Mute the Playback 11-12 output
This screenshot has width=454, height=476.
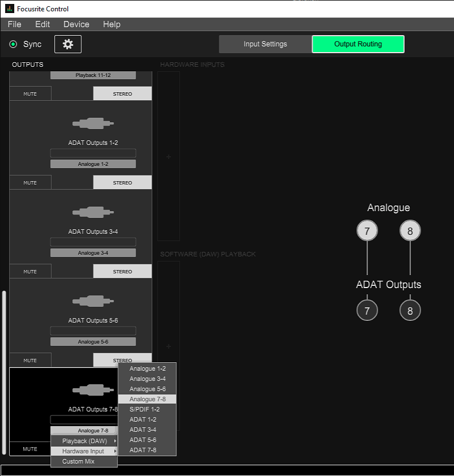click(x=31, y=94)
